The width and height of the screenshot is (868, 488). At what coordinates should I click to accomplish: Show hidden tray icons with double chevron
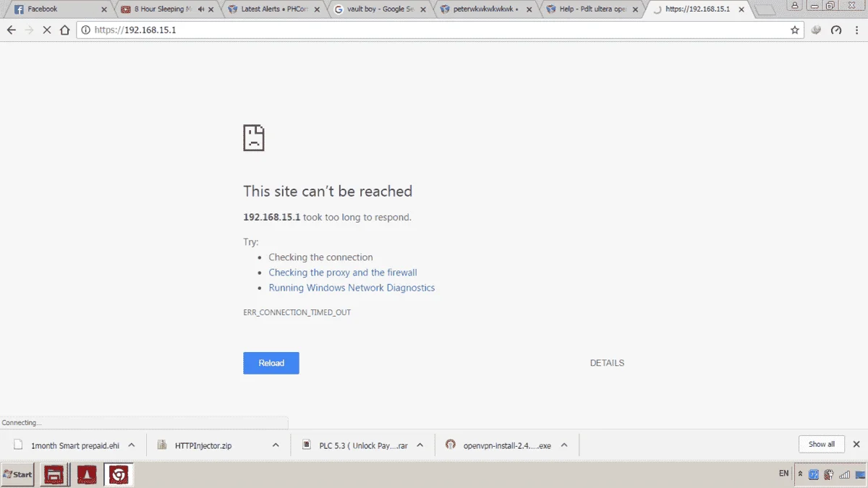tap(800, 474)
